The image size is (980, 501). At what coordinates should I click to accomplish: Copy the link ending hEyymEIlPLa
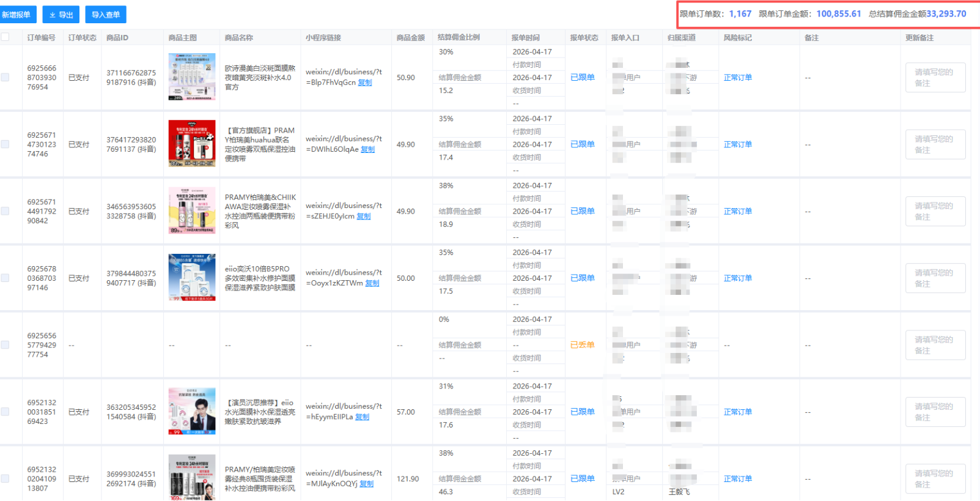pos(363,417)
